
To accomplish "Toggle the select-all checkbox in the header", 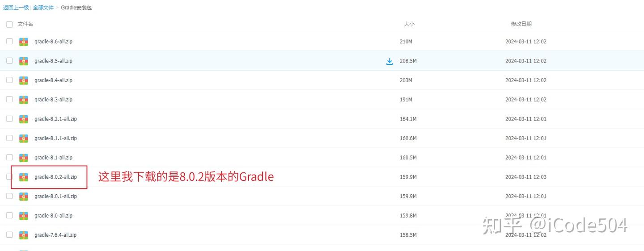I will tap(9, 24).
